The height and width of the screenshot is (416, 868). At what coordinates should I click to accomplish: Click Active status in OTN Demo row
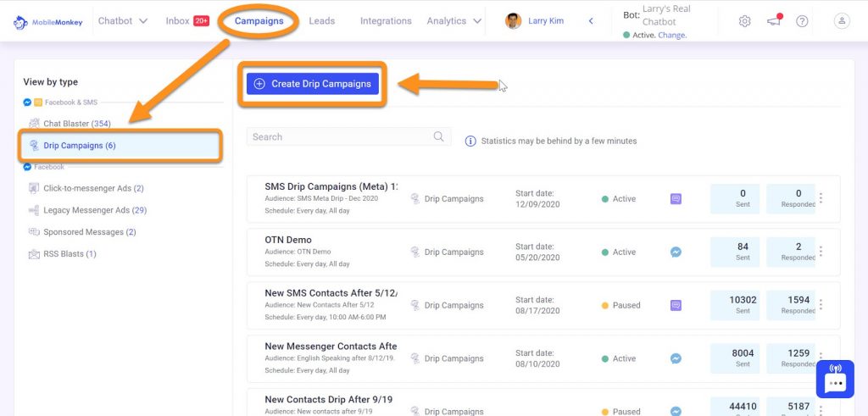point(619,252)
